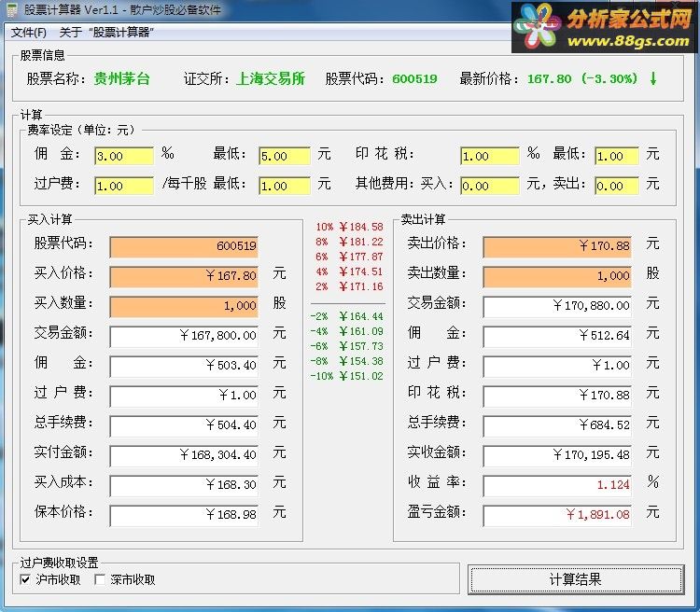Select the 总手续费 ￥504.40 field
Screen dimensions: 700x612
pyautogui.click(x=184, y=425)
